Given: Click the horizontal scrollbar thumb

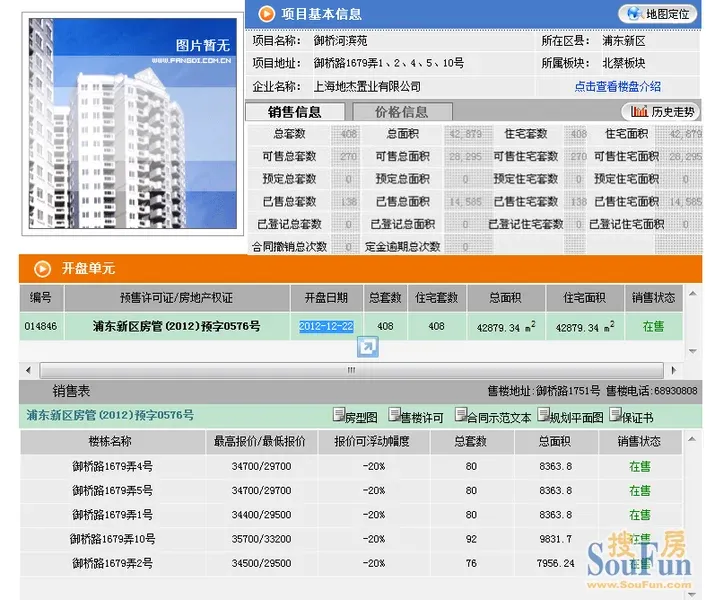Looking at the screenshot, I should tap(352, 370).
